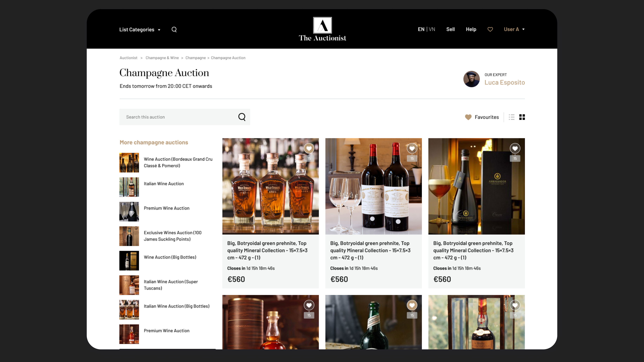This screenshot has height=362, width=644.
Task: Click the header search magnifier icon
Action: [174, 29]
